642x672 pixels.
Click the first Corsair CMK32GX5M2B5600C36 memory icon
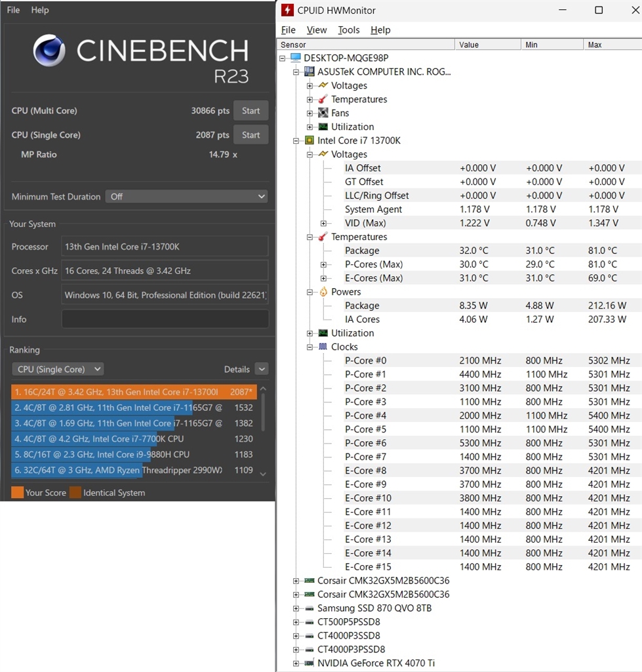tap(310, 581)
